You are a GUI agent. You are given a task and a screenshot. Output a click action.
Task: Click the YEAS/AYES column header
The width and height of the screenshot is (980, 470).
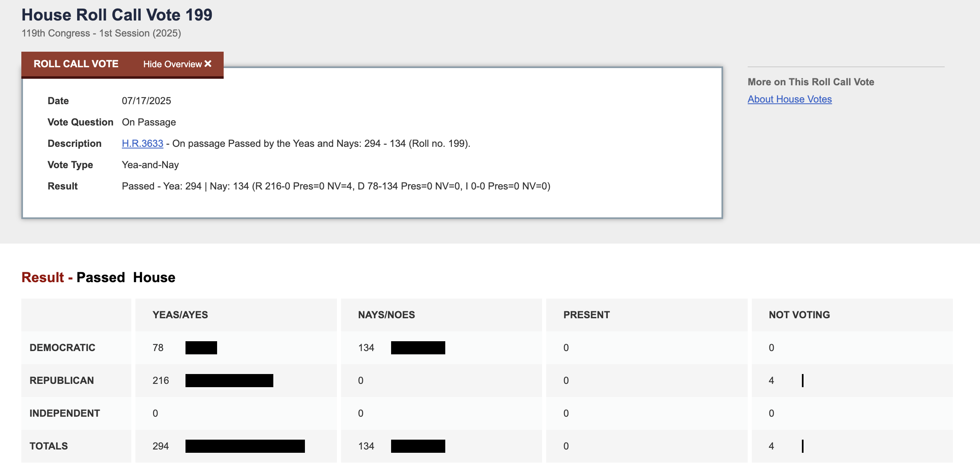180,315
